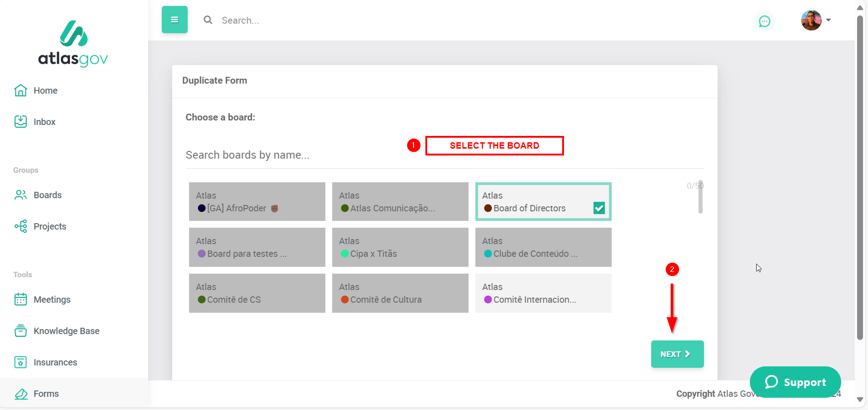This screenshot has height=410, width=868.
Task: Open Meetings in the sidebar
Action: pyautogui.click(x=52, y=300)
